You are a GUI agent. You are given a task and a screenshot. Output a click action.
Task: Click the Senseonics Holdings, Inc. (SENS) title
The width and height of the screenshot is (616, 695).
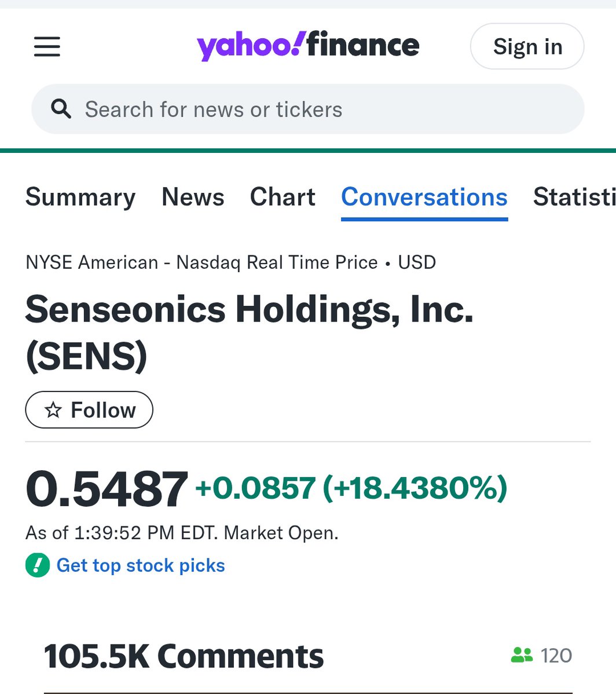pos(249,332)
